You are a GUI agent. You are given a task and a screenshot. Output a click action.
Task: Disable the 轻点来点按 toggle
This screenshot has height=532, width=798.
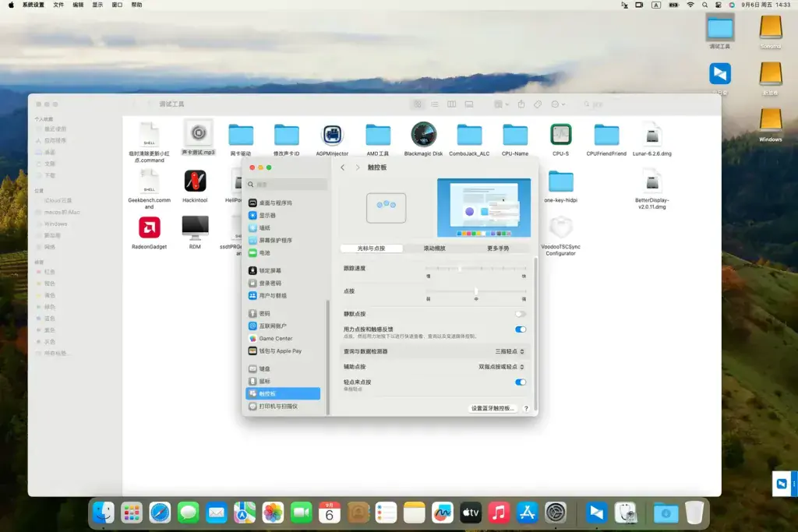coord(520,382)
